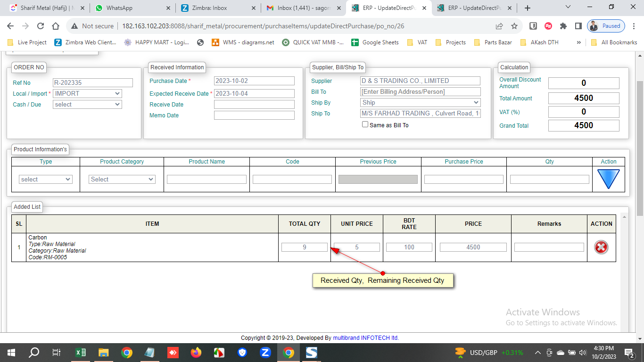Open the Ship By dropdown
Screen dimensions: 644x362
[x=420, y=102]
